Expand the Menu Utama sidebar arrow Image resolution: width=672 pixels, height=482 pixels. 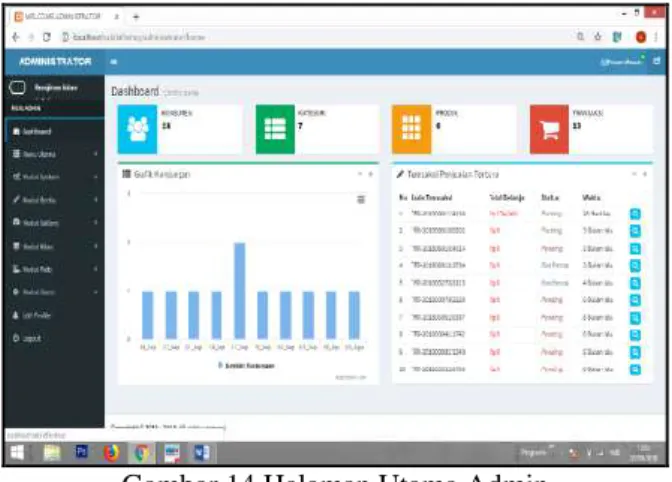point(96,154)
